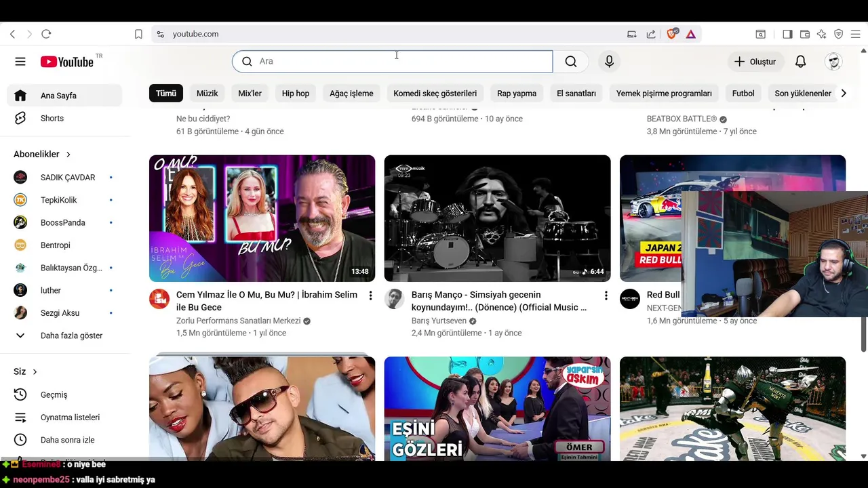Image resolution: width=868 pixels, height=488 pixels.
Task: Open Cem Yılmaz İle O Mu, Bu Mu title
Action: 267,301
